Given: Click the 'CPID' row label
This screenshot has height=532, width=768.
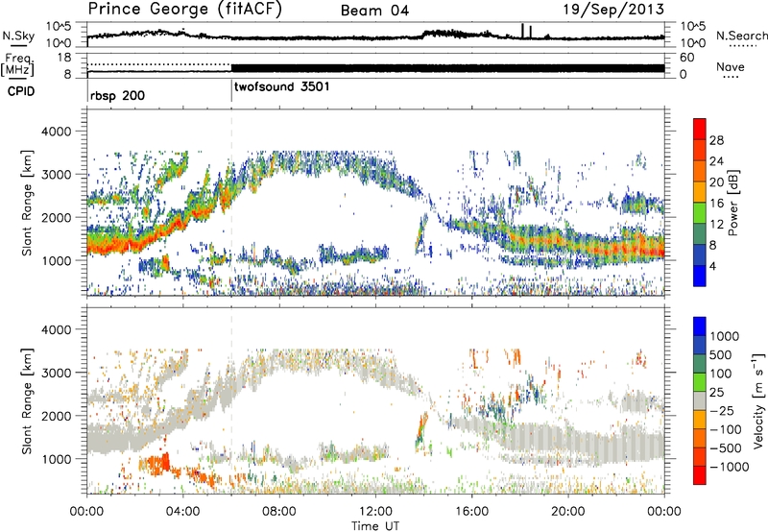Looking at the screenshot, I should coord(21,91).
